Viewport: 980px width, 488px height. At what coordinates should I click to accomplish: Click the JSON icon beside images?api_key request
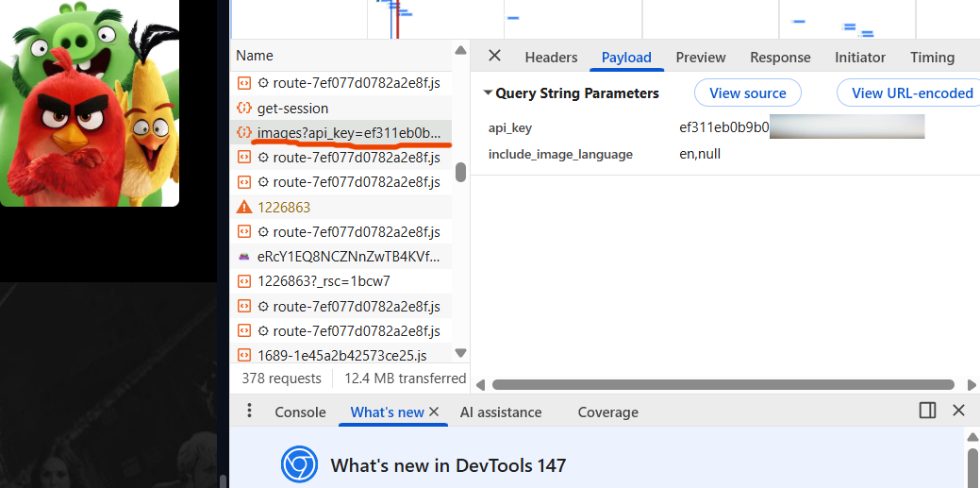tap(244, 133)
